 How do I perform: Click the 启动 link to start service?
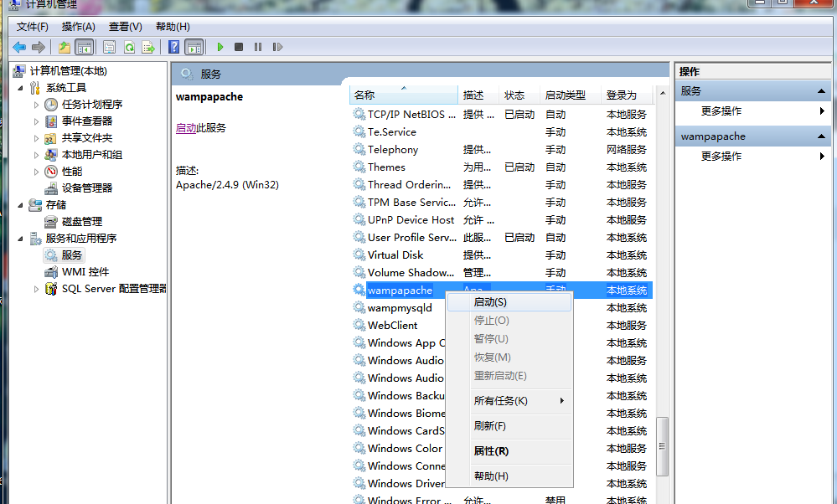click(186, 128)
